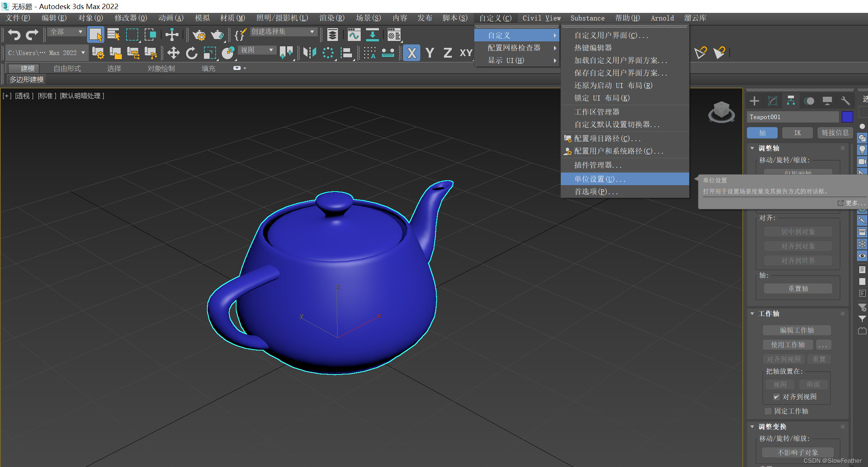Select the Move transform tool
Viewport: 868px width, 467px height.
coord(173,53)
